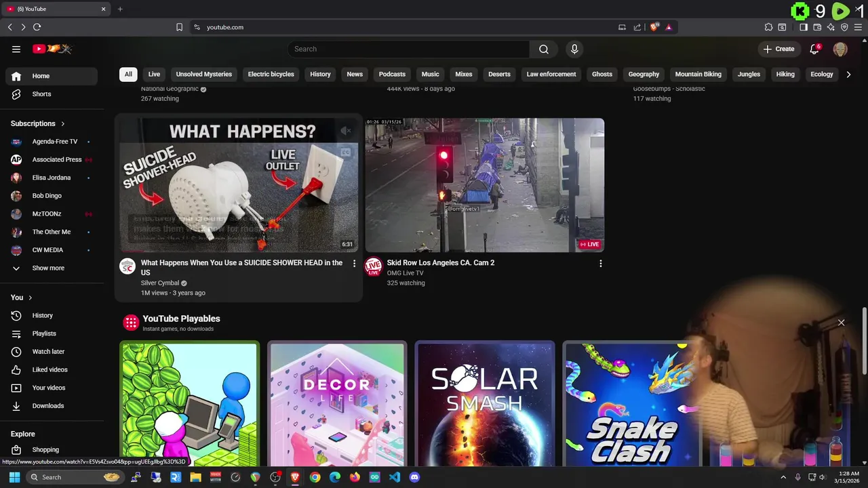The height and width of the screenshot is (488, 868).
Task: Open the Brave Wallet icon
Action: point(817,27)
